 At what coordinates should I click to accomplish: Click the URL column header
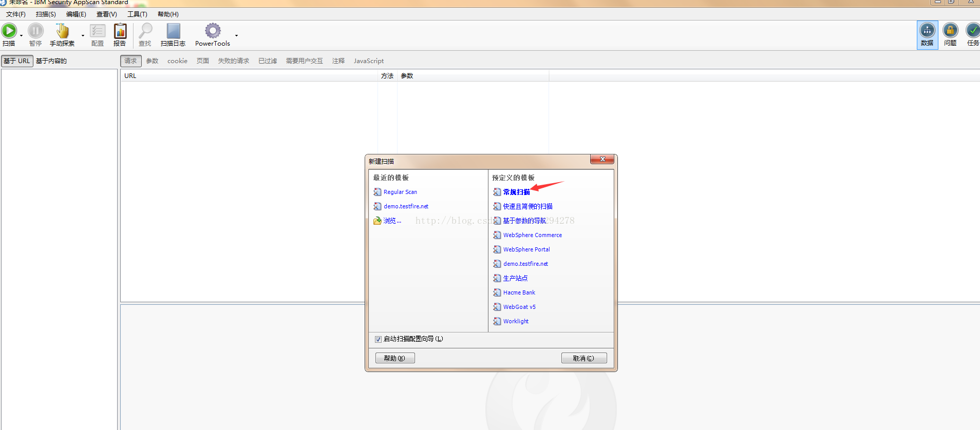pyautogui.click(x=250, y=76)
